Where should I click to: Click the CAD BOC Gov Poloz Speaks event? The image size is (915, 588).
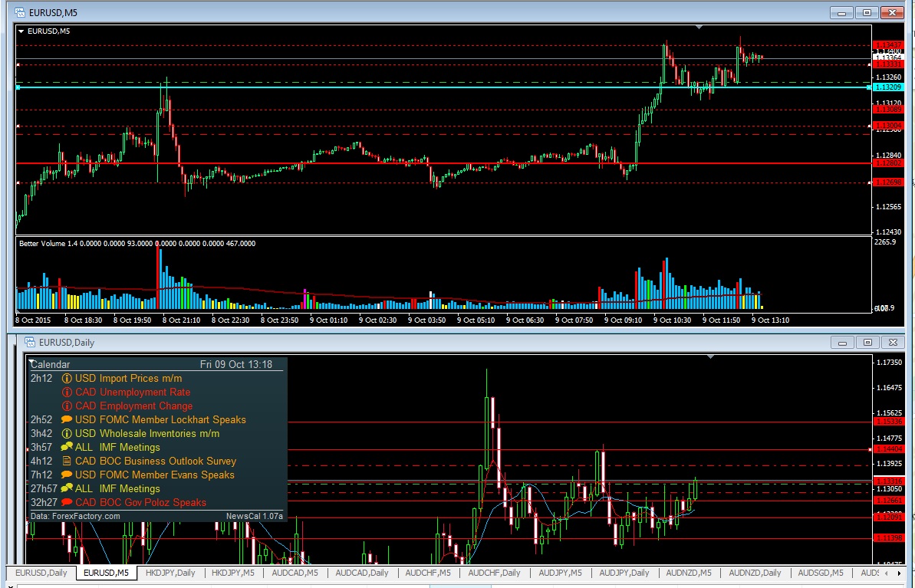[x=140, y=502]
